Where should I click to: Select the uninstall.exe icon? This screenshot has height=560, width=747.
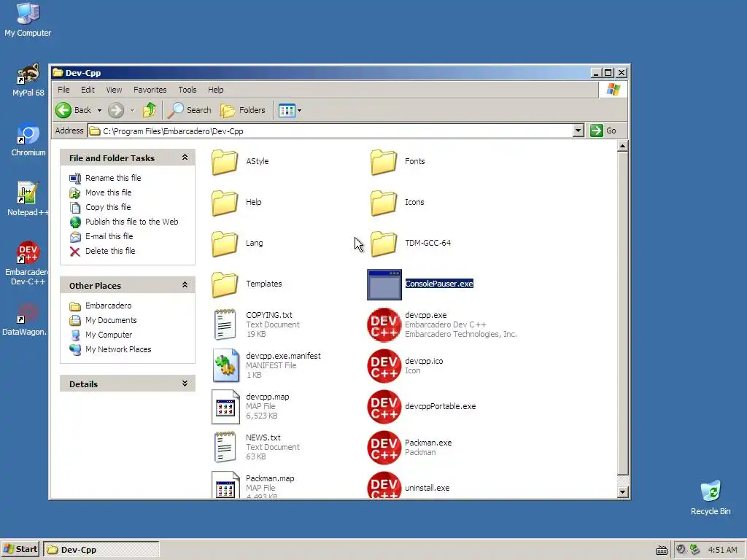coord(384,485)
